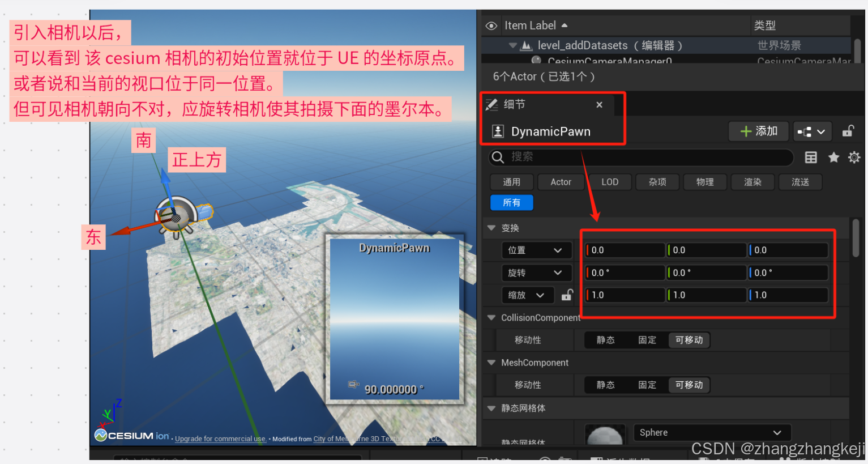
Task: Click the scale lock icon beside 缩放 row
Action: pos(567,295)
